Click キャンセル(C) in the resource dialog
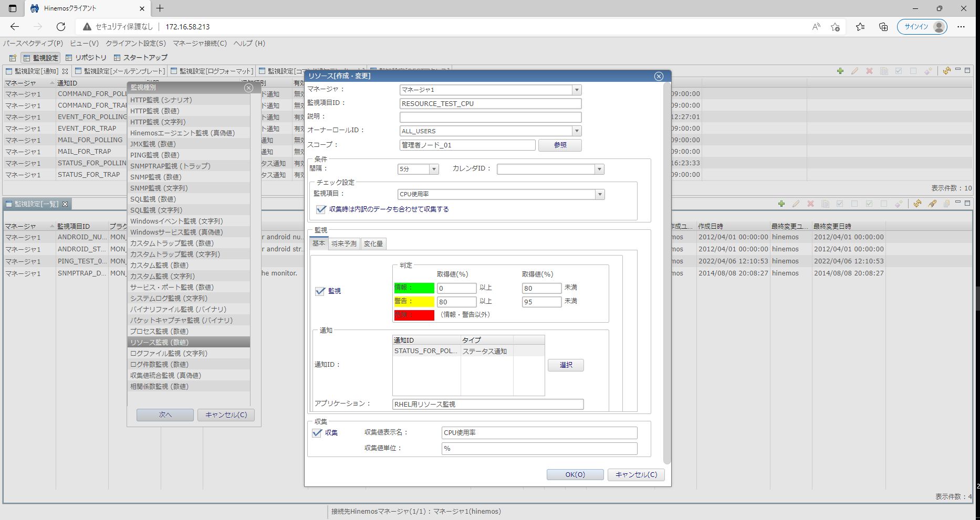 (x=636, y=475)
